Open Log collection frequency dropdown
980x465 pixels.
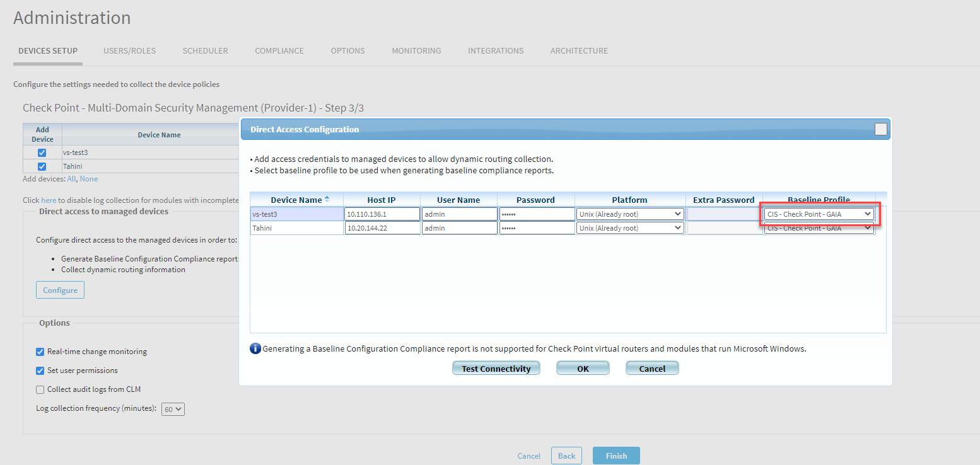click(x=173, y=409)
